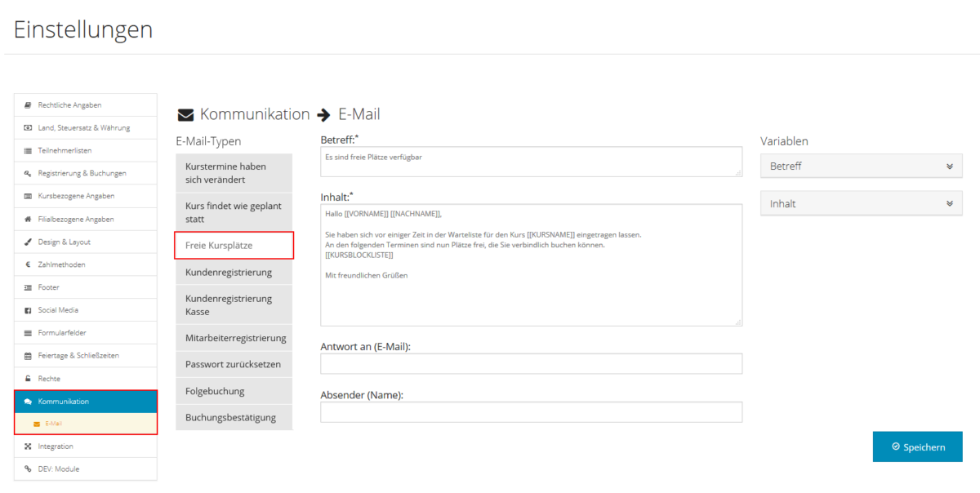
Task: Click the brush icon beside Design & Layout
Action: click(x=28, y=242)
